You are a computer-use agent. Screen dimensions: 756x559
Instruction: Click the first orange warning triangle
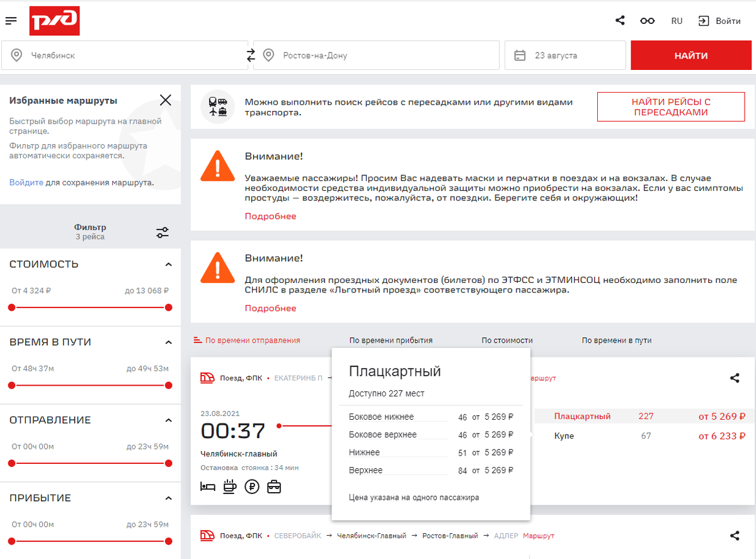(x=217, y=166)
